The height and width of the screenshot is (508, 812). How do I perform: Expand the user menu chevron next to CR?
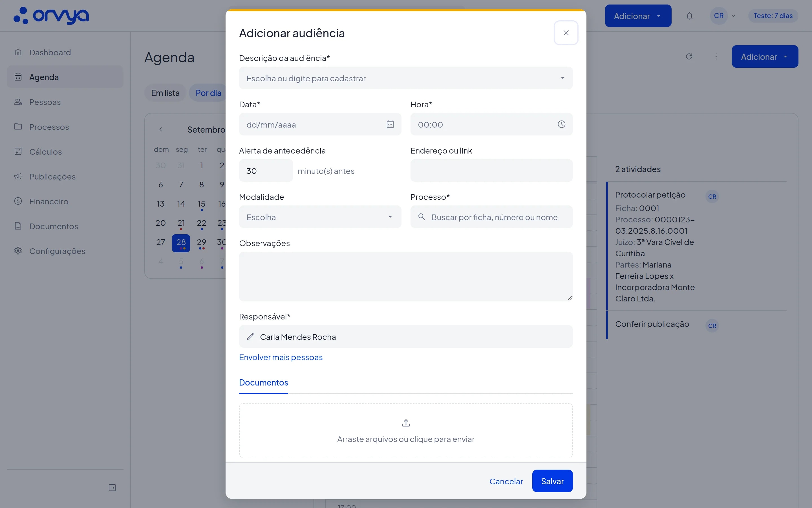pos(734,16)
